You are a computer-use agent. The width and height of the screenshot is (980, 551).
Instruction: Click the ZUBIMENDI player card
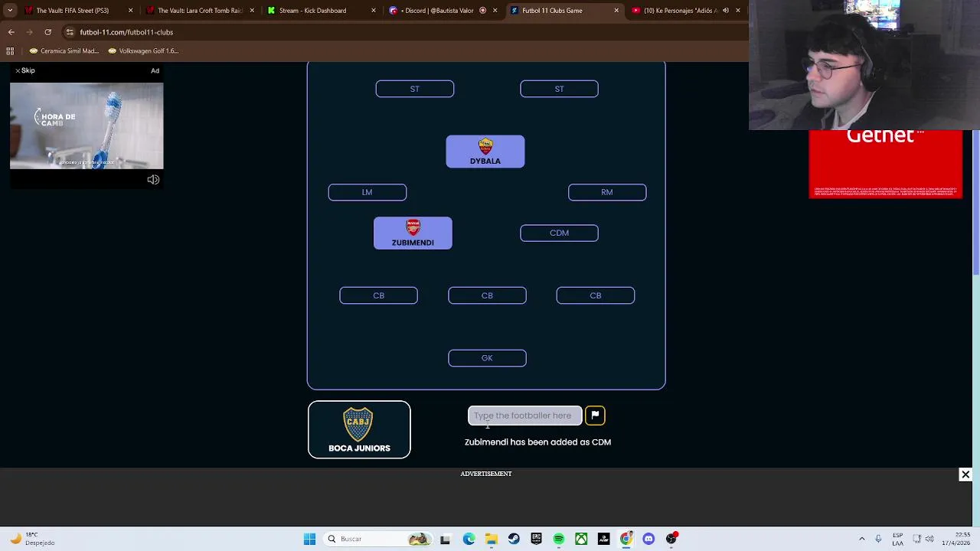click(x=413, y=233)
